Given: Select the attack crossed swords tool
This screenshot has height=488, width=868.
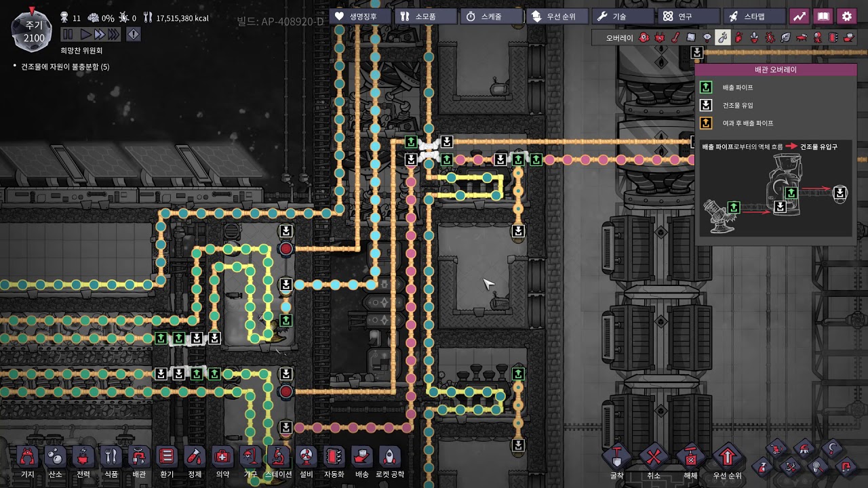Looking at the screenshot, I should pyautogui.click(x=791, y=467).
